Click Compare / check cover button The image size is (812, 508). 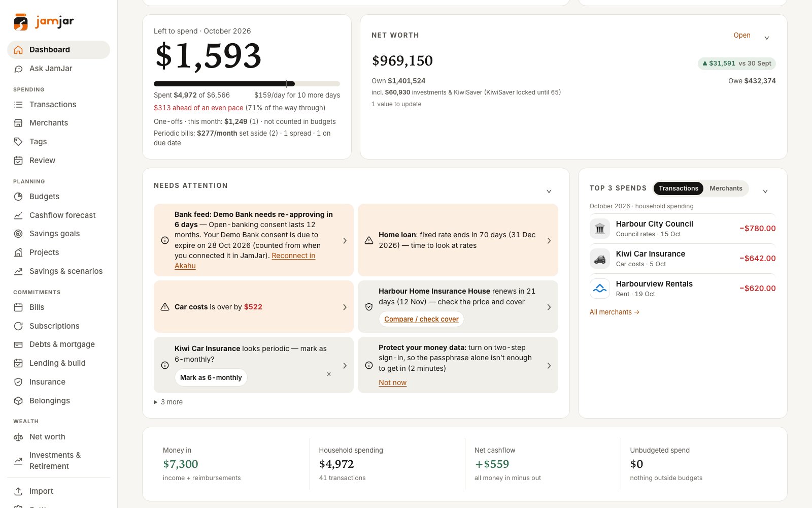[421, 319]
